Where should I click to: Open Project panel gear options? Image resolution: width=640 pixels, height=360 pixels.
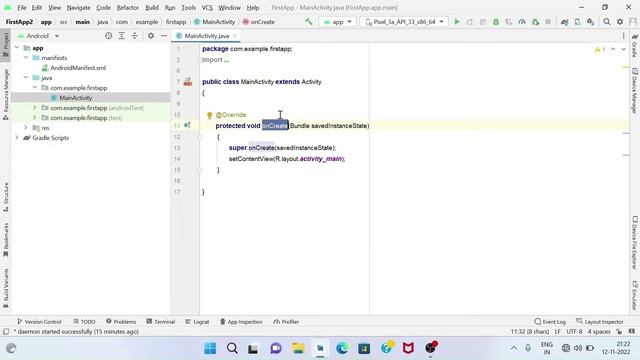[x=151, y=36]
